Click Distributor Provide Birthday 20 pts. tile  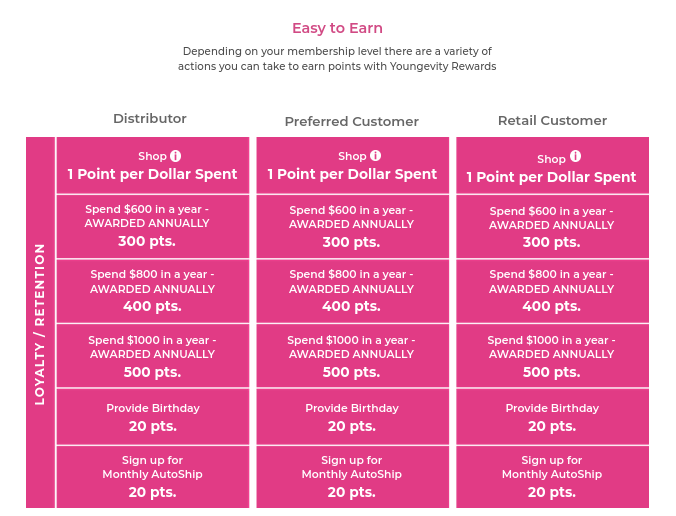[153, 417]
